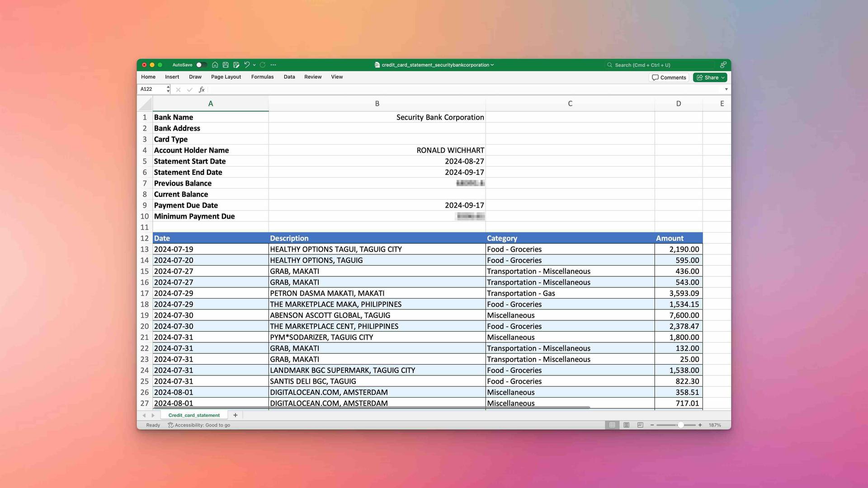This screenshot has height=488, width=868.
Task: Open the Insert ribbon tab
Action: pyautogui.click(x=172, y=77)
